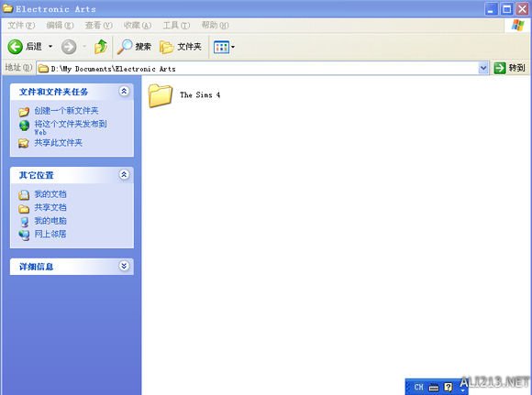Click the green Back arrow icon
Image resolution: width=532 pixels, height=395 pixels.
pyautogui.click(x=15, y=47)
